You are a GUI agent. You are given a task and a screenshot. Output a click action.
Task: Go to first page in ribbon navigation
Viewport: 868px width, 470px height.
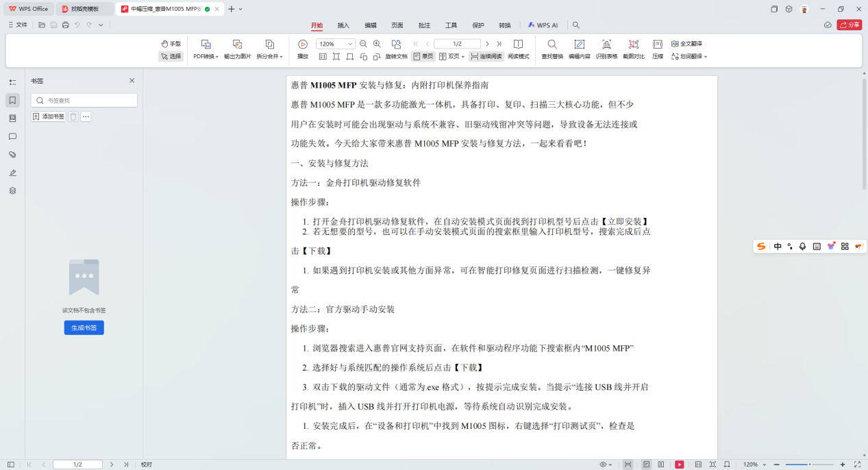(x=416, y=44)
